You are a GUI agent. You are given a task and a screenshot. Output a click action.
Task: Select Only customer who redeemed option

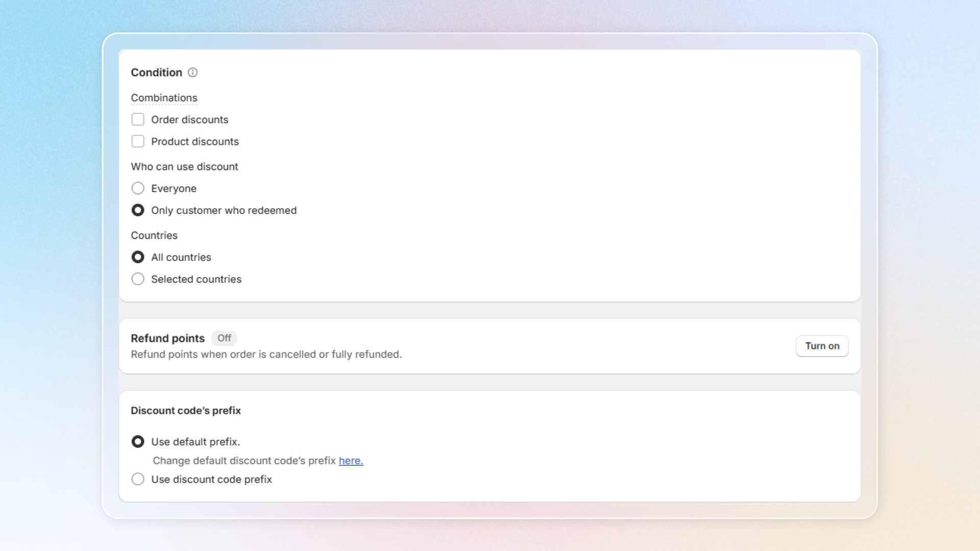138,210
